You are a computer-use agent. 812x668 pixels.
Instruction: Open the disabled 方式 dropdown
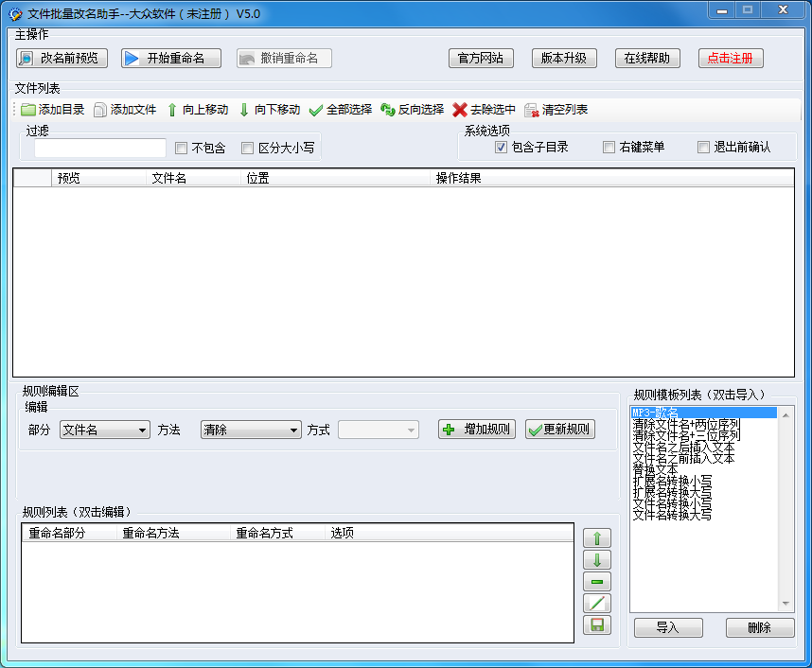(x=378, y=430)
